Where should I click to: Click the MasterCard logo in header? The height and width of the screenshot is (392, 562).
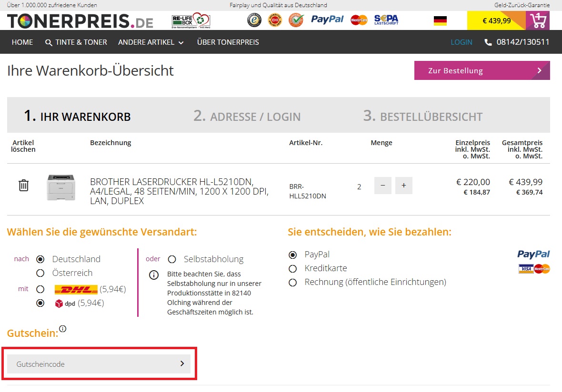[359, 20]
